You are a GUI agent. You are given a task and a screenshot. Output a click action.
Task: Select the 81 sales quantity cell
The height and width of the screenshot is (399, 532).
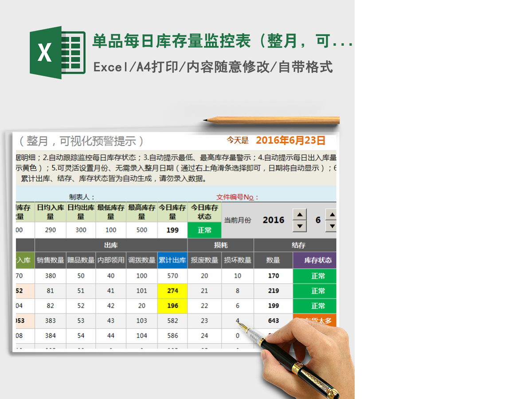click(51, 291)
